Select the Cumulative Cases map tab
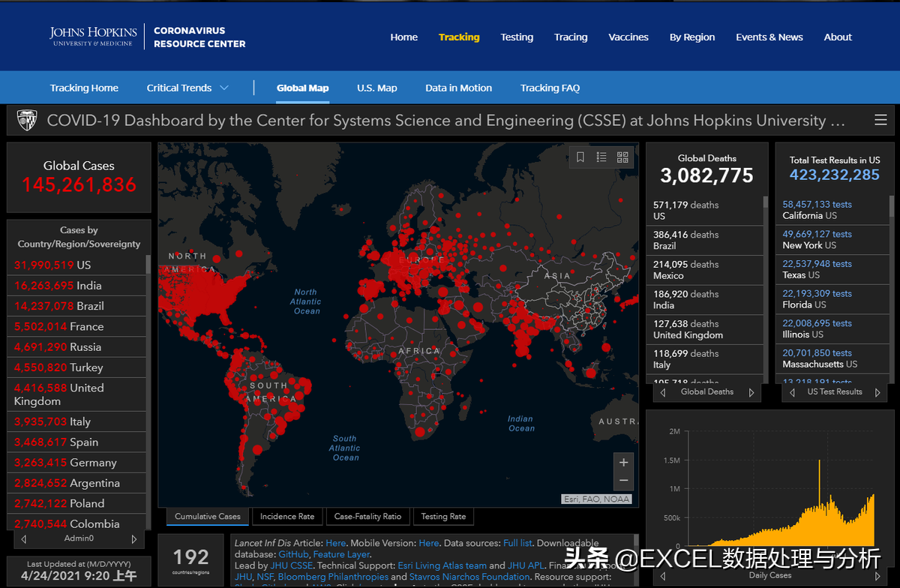900x588 pixels. click(x=208, y=516)
